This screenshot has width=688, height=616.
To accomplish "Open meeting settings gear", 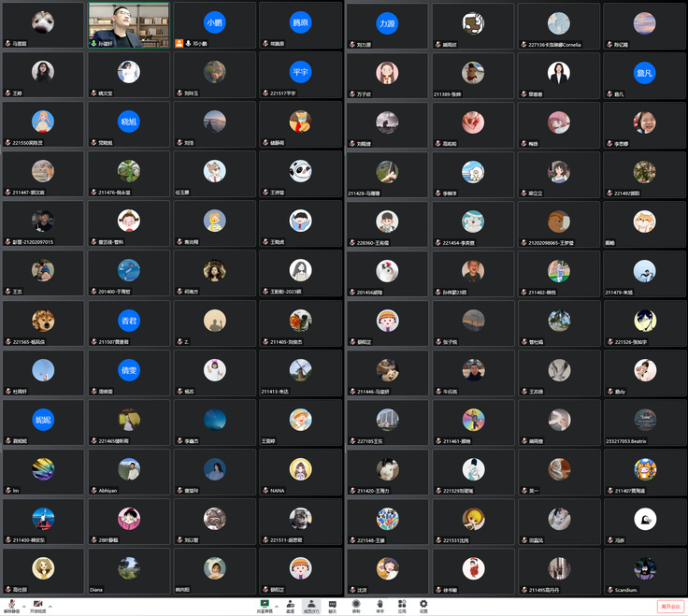I will click(423, 605).
